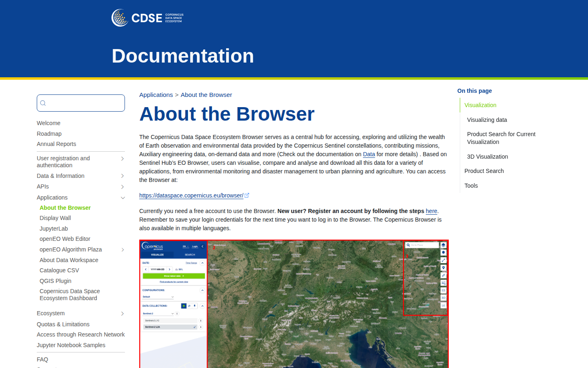
Task: Open Access through Research Network
Action: pyautogui.click(x=80, y=334)
